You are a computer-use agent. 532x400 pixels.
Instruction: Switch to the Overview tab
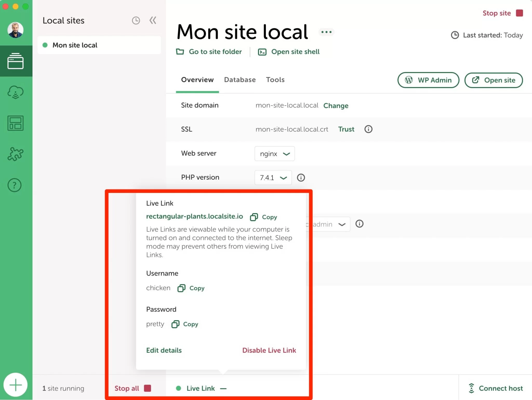(x=197, y=80)
